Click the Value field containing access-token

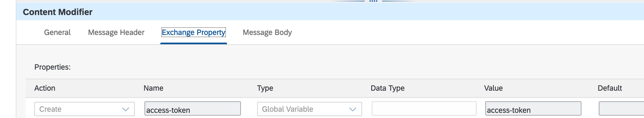point(533,109)
